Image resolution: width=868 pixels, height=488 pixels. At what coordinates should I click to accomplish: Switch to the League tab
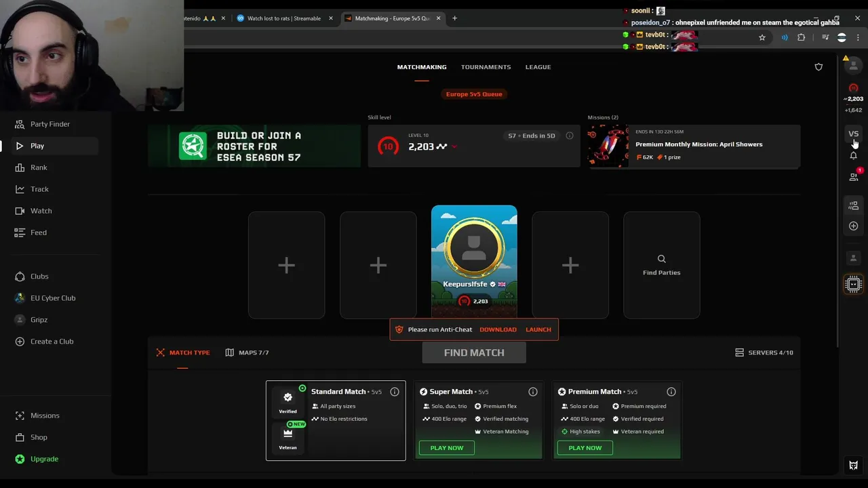point(538,67)
